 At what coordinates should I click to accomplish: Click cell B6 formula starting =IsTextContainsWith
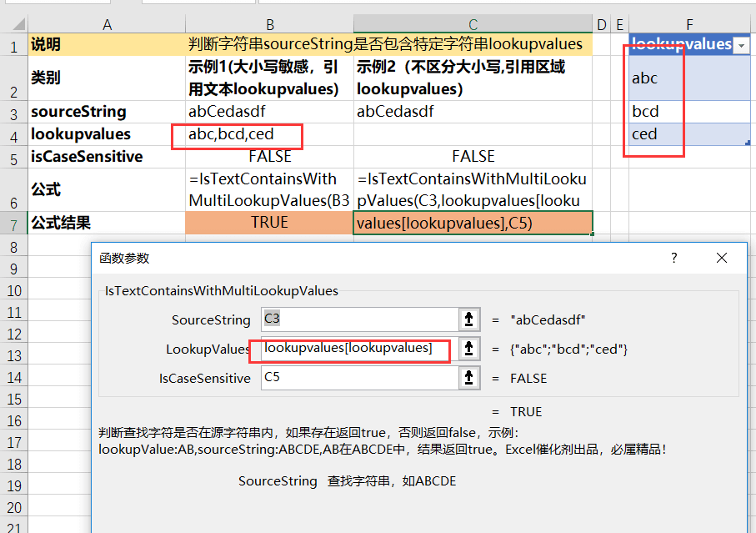pos(269,189)
